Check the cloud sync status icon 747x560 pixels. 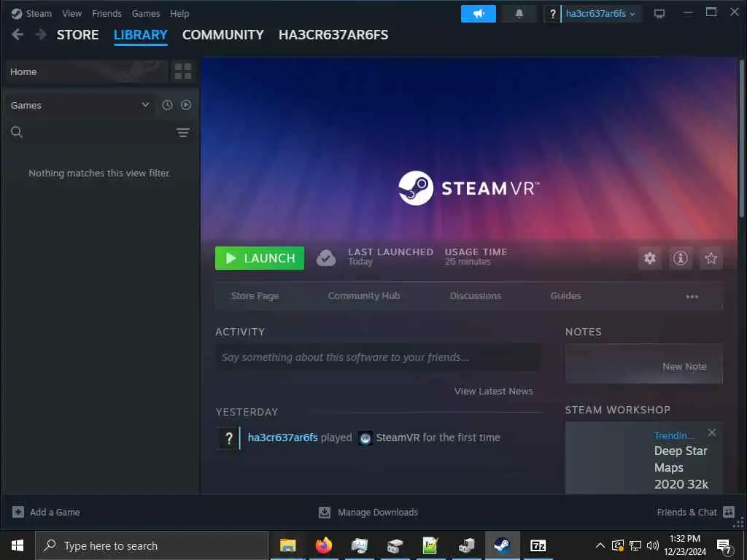326,258
